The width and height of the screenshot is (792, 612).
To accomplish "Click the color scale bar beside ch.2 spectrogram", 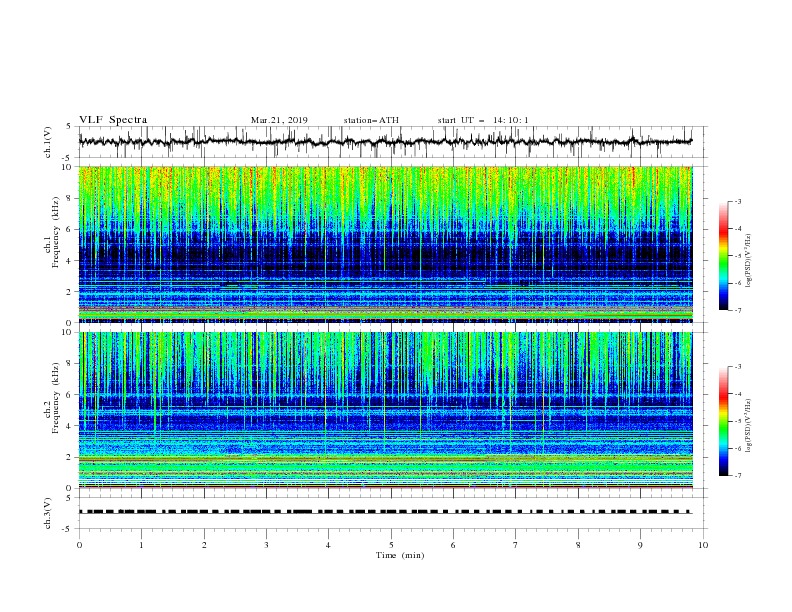I will point(724,421).
